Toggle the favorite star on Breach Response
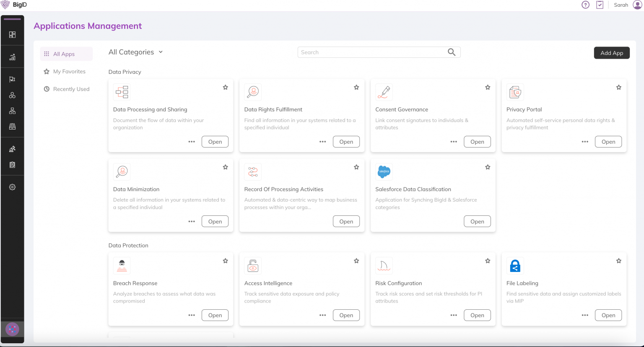The image size is (644, 347). pyautogui.click(x=225, y=261)
